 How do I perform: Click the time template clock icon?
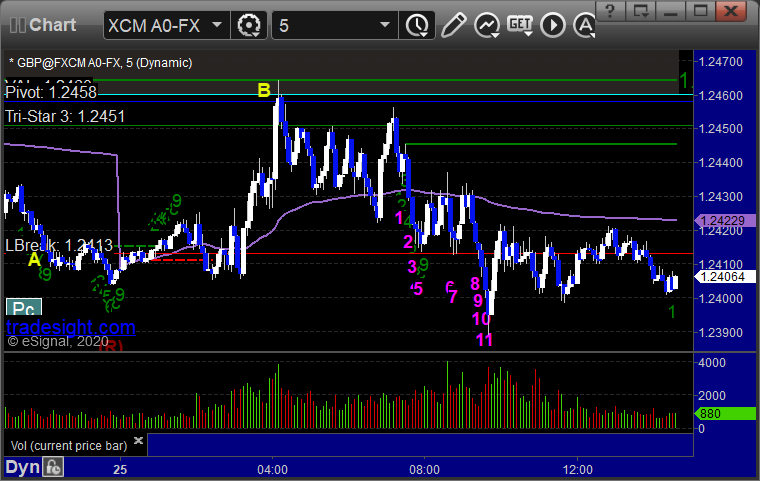click(x=417, y=25)
